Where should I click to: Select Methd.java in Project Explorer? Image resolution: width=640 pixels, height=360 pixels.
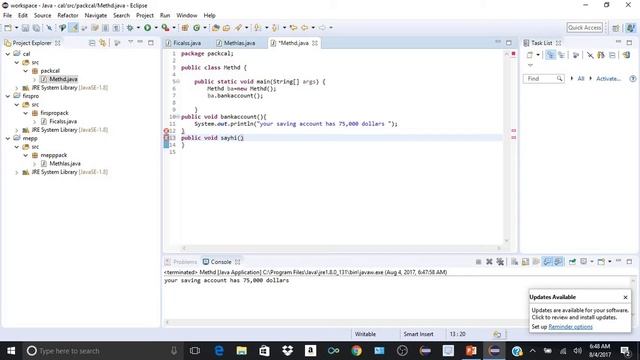point(63,79)
